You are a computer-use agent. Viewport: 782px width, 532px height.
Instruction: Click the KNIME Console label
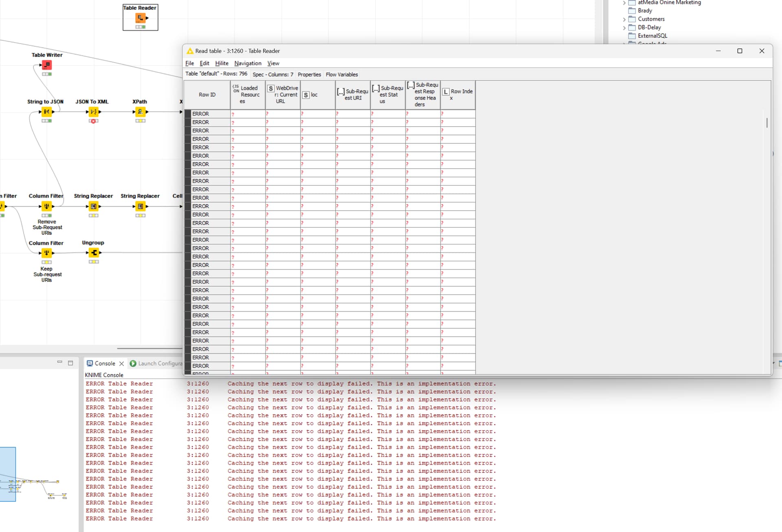(104, 375)
